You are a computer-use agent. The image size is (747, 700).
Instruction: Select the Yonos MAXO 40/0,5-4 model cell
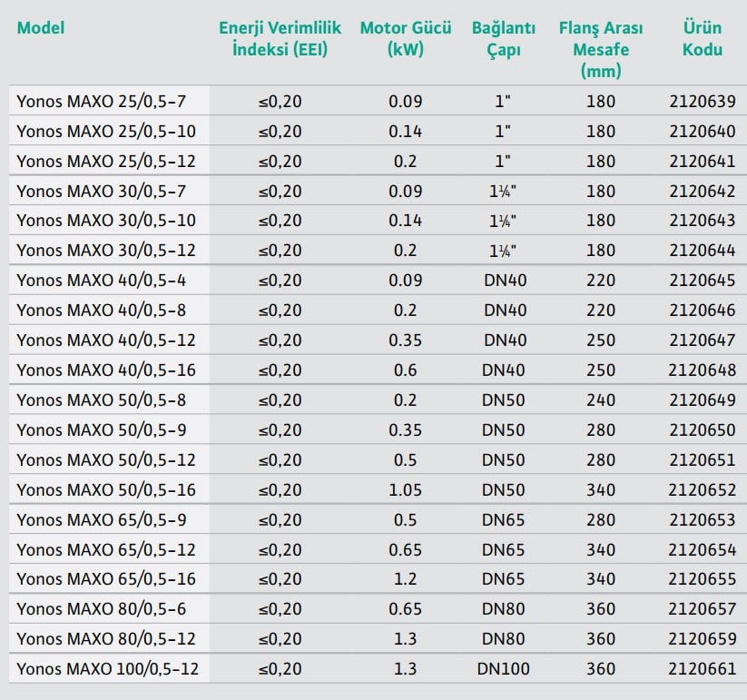[109, 281]
